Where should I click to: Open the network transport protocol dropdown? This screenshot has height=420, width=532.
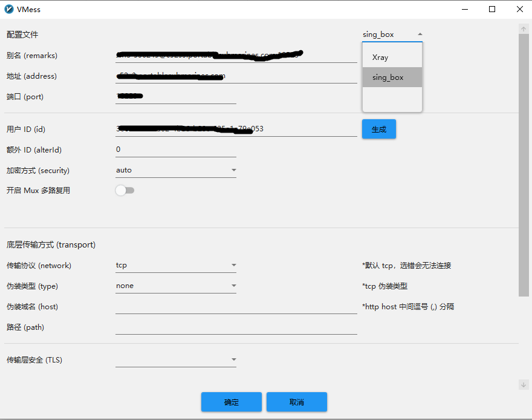pos(175,265)
